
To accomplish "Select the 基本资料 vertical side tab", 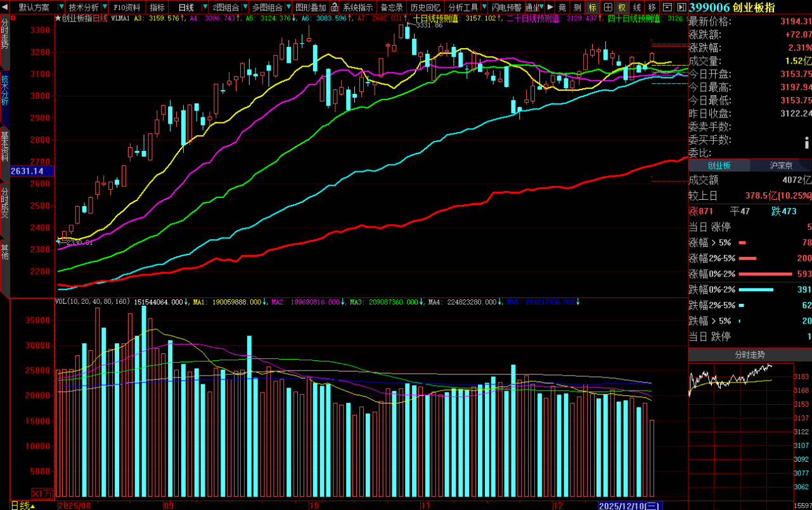I will click(x=5, y=147).
